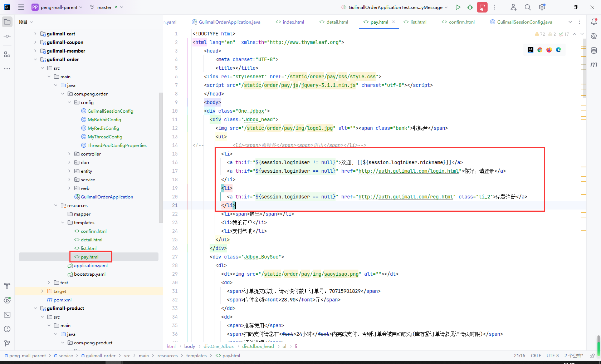
Task: Open Search Everywhere magnifier
Action: 528,7
